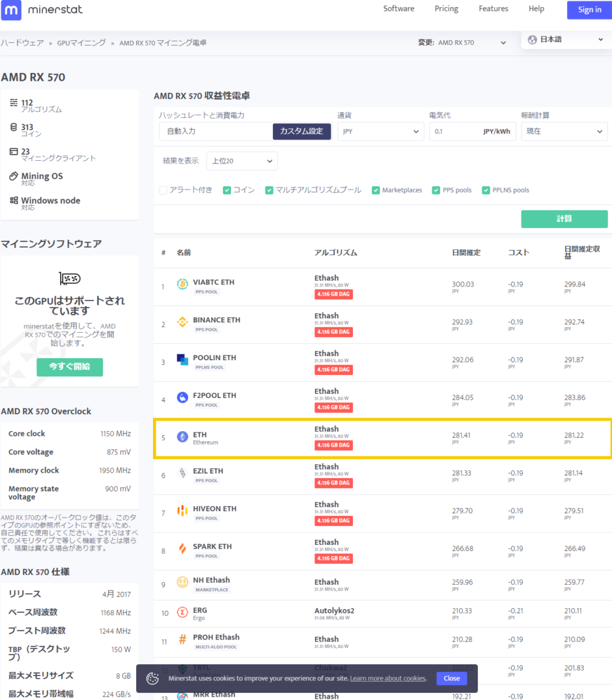612x700 pixels.
Task: Click the ERG Ergo coin icon
Action: pos(182,613)
